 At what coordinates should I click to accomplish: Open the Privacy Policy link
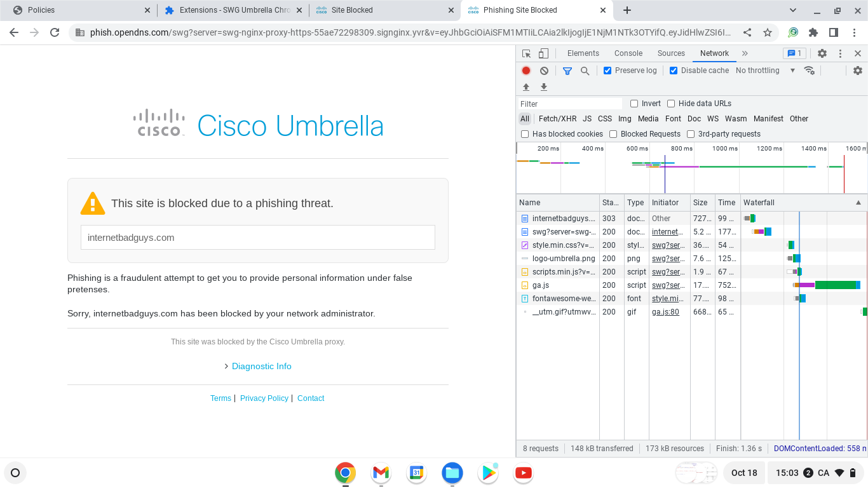[x=264, y=398]
